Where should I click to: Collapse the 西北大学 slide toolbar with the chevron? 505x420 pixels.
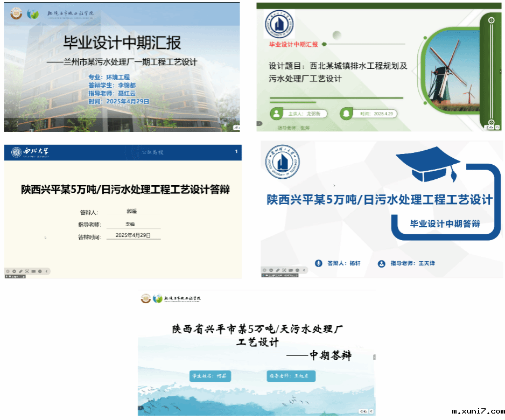click(x=47, y=271)
